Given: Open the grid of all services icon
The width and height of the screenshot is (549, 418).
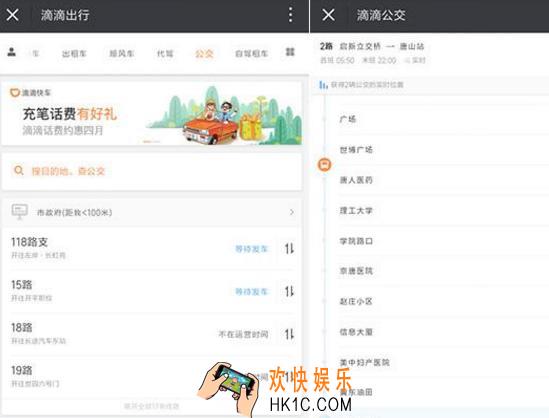Looking at the screenshot, I should click(x=290, y=52).
